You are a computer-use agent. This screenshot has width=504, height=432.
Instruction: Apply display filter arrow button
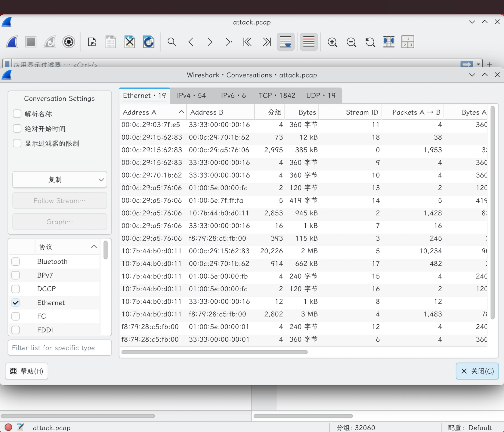[x=467, y=64]
